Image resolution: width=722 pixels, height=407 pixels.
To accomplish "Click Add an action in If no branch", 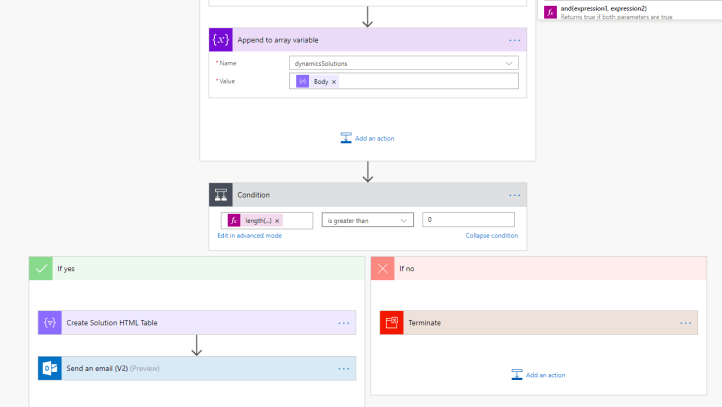I will click(538, 375).
